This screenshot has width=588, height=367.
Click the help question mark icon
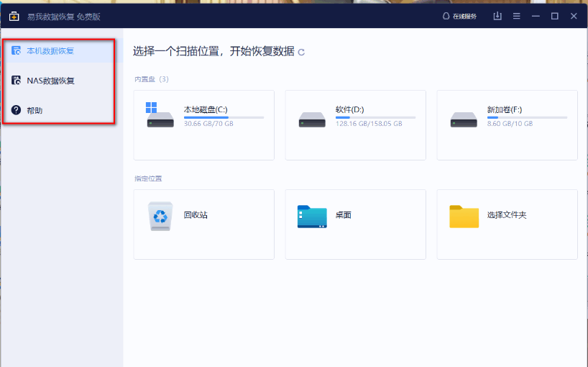[x=16, y=110]
